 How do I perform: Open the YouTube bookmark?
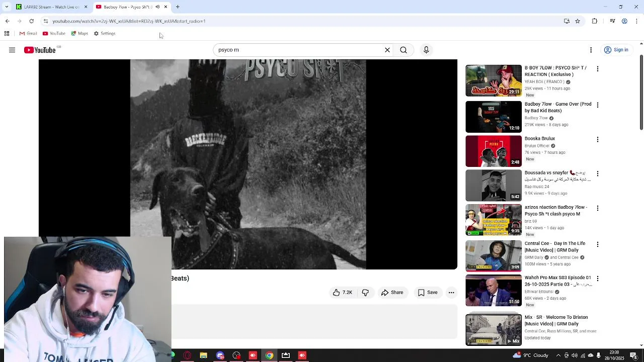54,34
